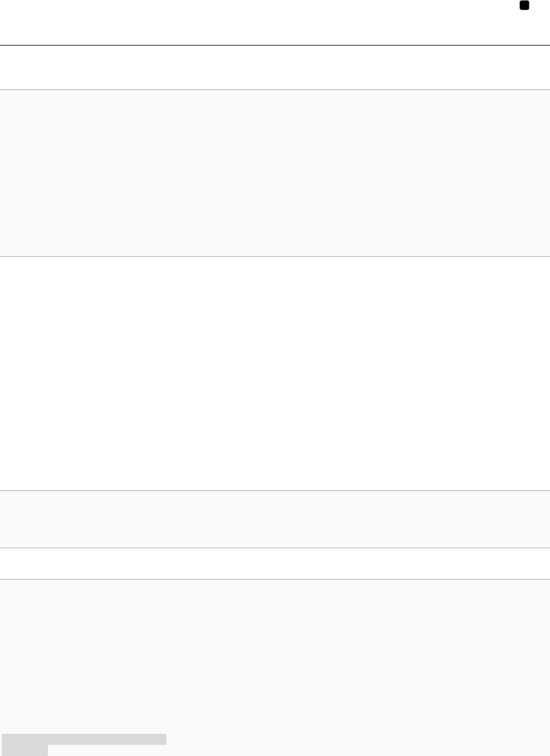550x756 pixels.
Task: Click the thin white row between gray panels
Action: [x=275, y=563]
